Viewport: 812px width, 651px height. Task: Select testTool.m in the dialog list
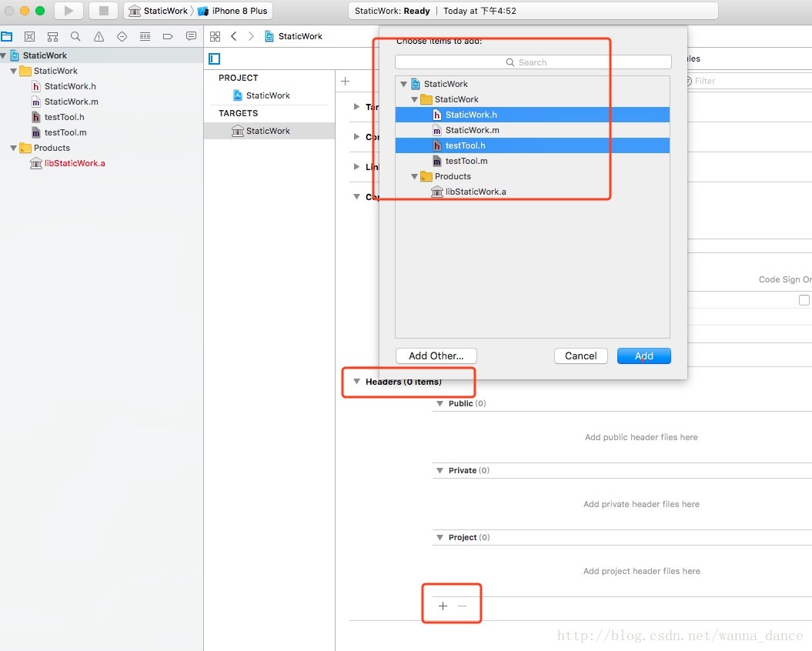[533, 161]
